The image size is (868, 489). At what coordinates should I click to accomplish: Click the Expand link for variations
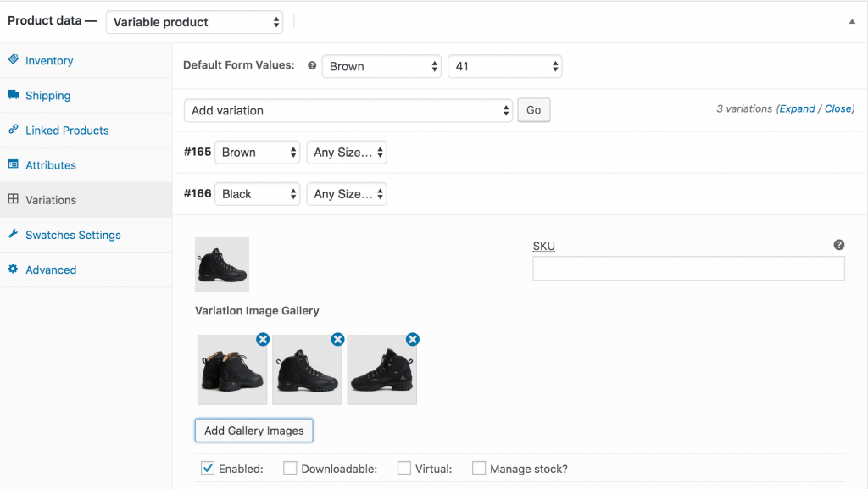tap(797, 108)
